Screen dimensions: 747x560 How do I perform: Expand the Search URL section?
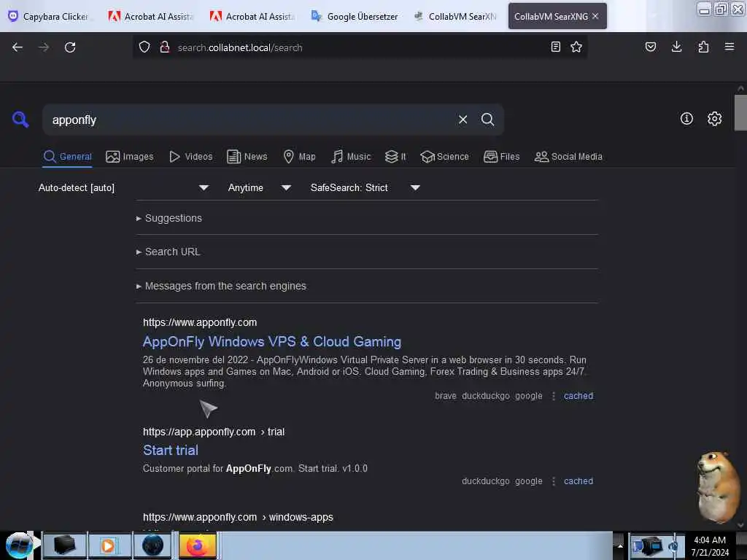(169, 252)
